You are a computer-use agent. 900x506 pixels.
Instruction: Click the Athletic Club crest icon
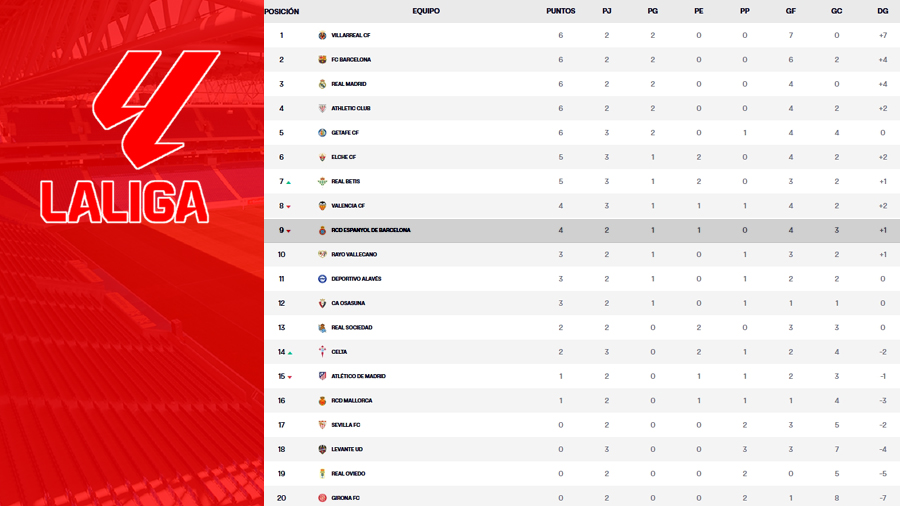322,108
